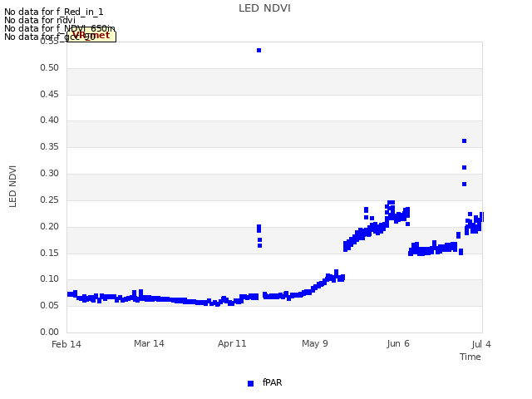Click the May 9 x-axis label
Screen dimensions: 532x399
315,343
